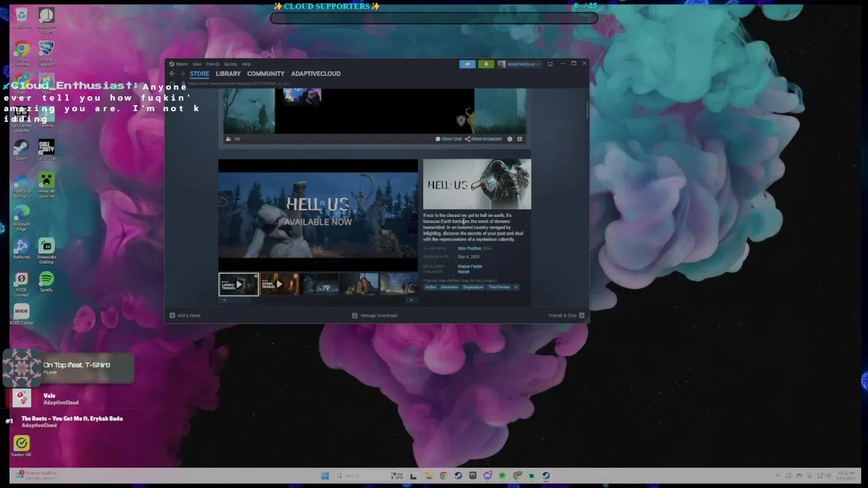Open Microsoft Edge desktop shortcut
This screenshot has width=868, height=488.
pyautogui.click(x=21, y=218)
